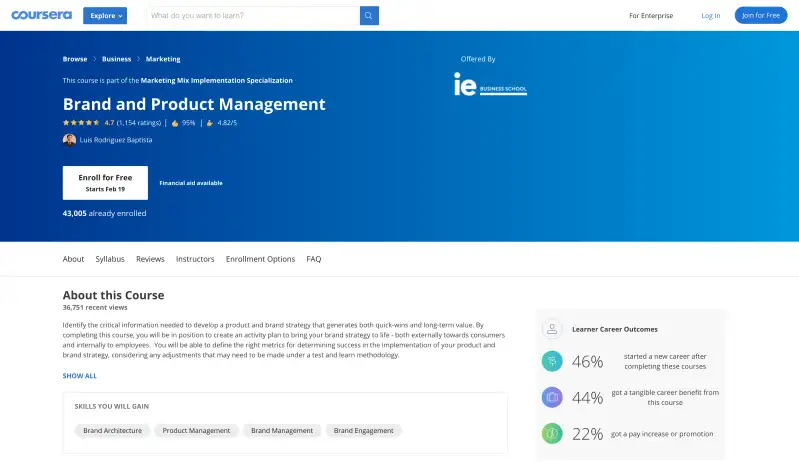Switch to the Enrollment Options tab

[260, 259]
